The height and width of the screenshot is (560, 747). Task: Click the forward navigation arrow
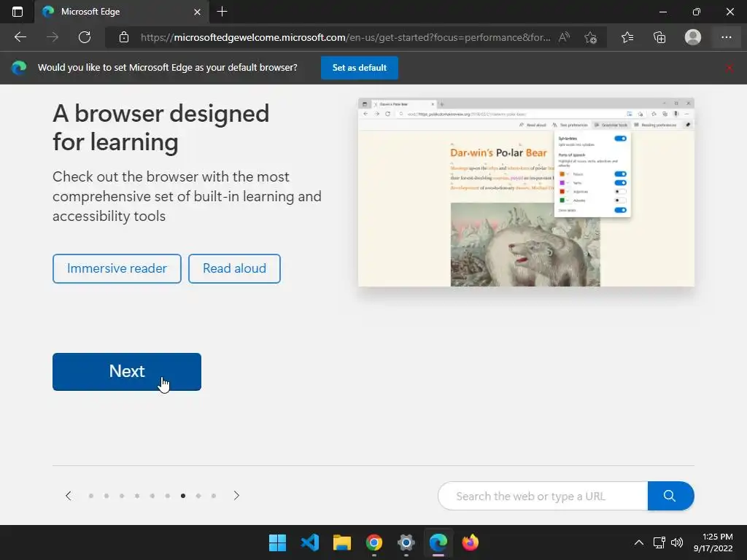pos(53,37)
